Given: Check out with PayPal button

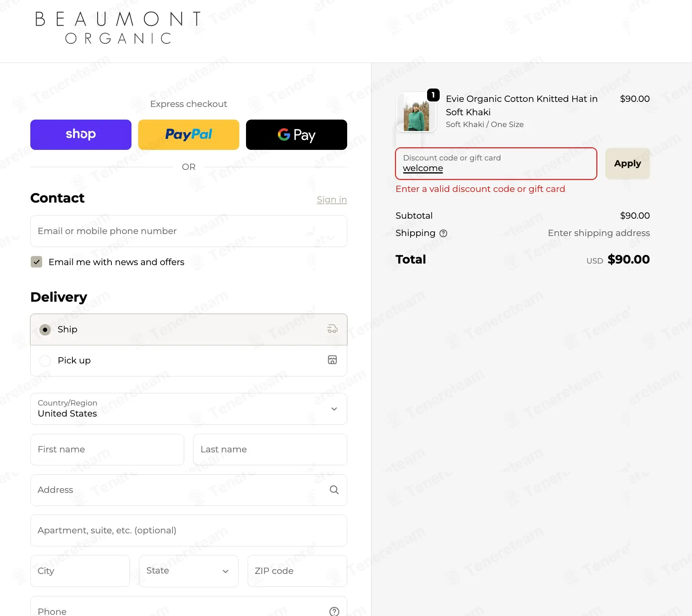Looking at the screenshot, I should [189, 135].
